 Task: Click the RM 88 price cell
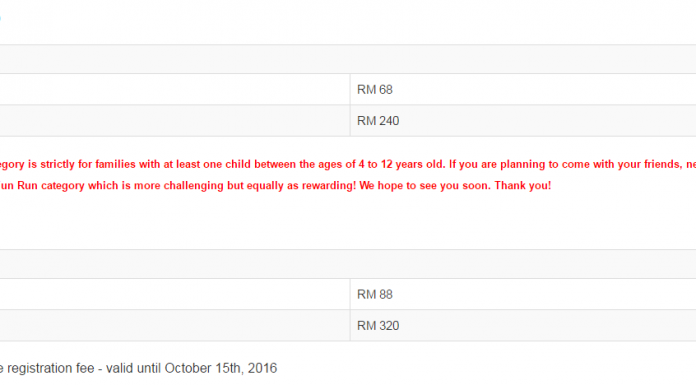tap(523, 294)
